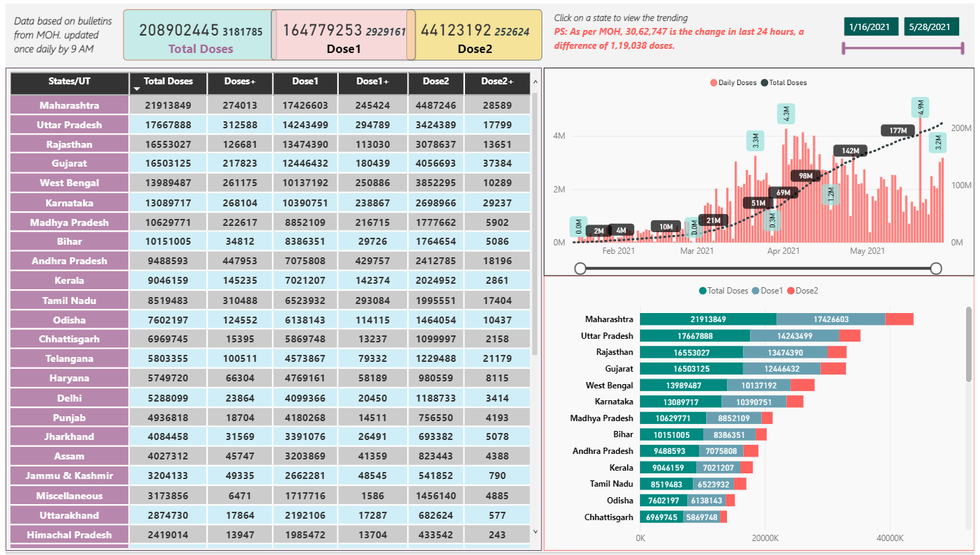Select Gujarat in the states table
Screen dimensions: 980x555
click(70, 163)
